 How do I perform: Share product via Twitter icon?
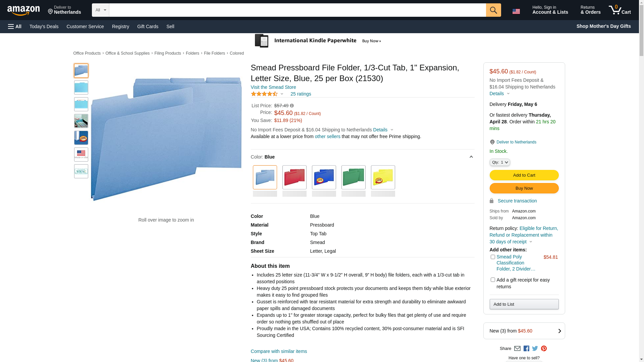pos(535,349)
